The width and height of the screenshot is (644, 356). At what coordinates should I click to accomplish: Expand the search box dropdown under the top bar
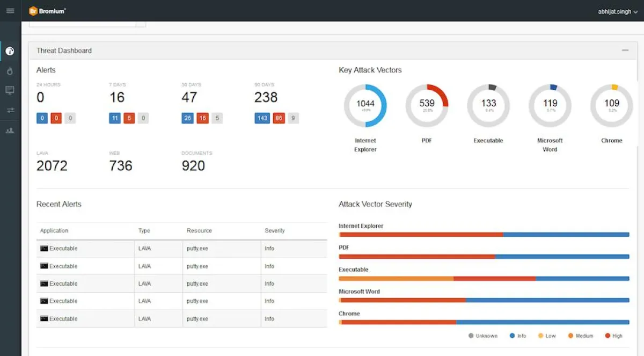[x=141, y=23]
